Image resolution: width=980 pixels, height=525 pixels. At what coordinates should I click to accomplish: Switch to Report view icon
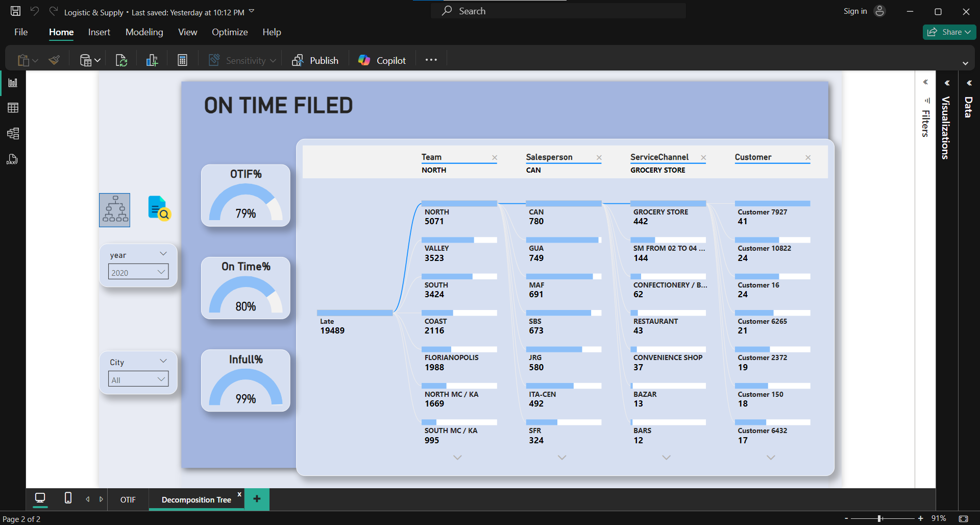point(13,83)
